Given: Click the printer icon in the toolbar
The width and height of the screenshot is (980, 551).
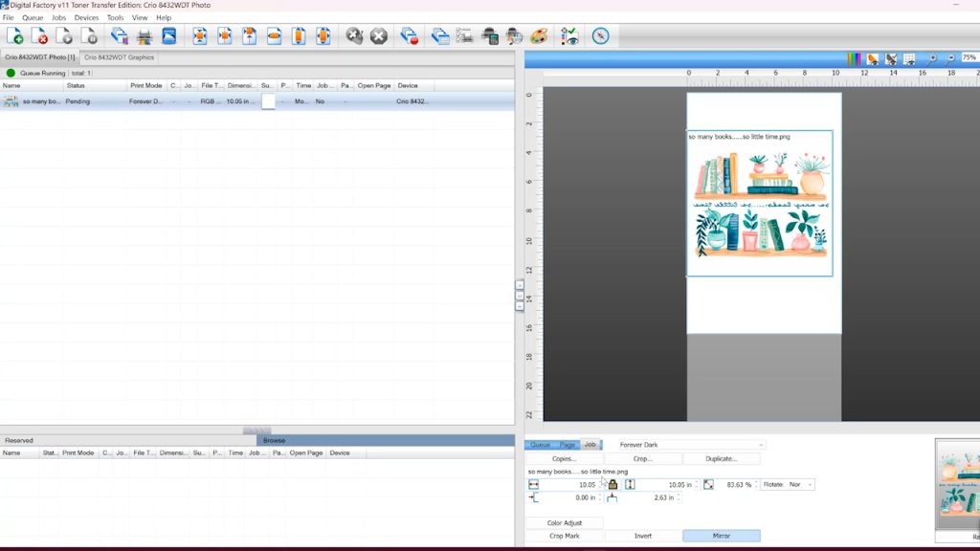Looking at the screenshot, I should [x=145, y=36].
